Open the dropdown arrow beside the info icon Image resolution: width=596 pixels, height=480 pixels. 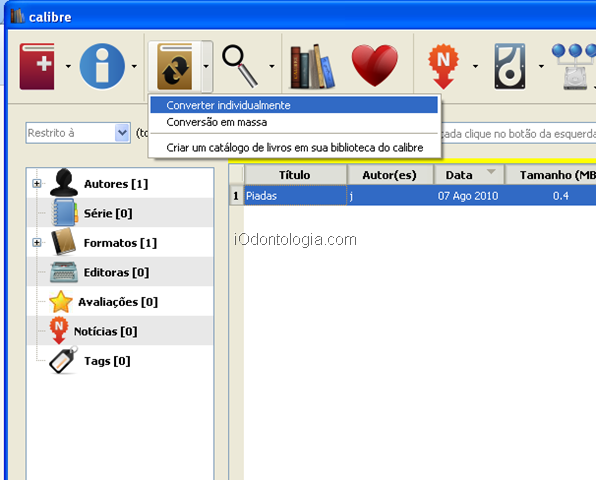point(134,67)
